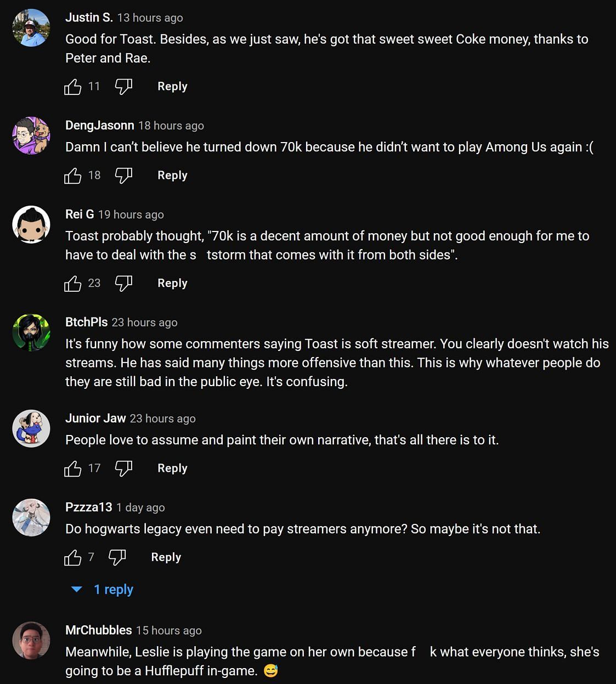The height and width of the screenshot is (684, 616).
Task: Dislike Pzzza13's comment
Action: click(117, 557)
